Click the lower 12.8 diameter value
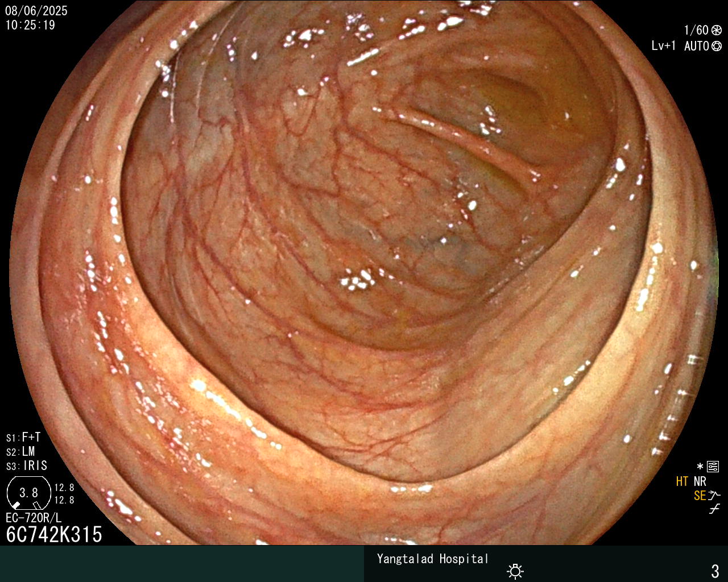Image resolution: width=728 pixels, height=582 pixels. tap(64, 500)
